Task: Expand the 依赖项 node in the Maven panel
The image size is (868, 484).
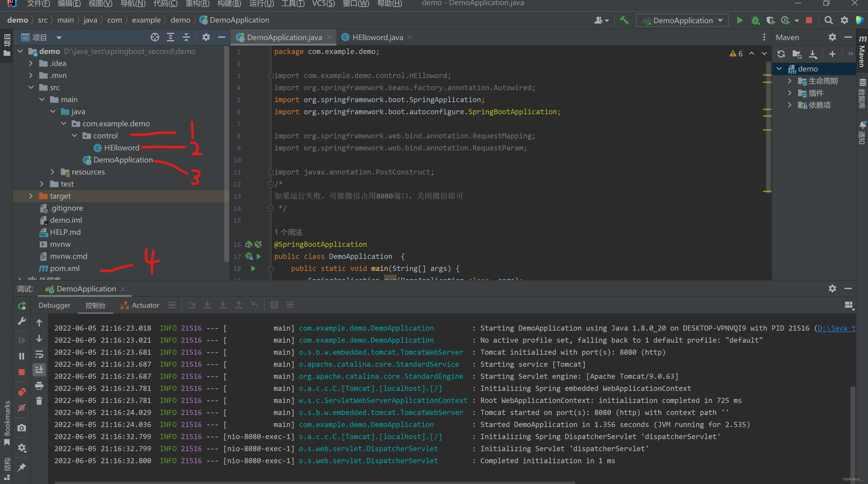Action: pos(790,105)
